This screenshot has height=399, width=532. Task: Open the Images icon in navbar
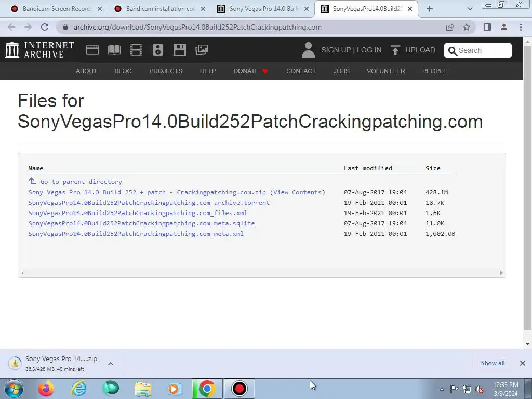click(x=202, y=50)
